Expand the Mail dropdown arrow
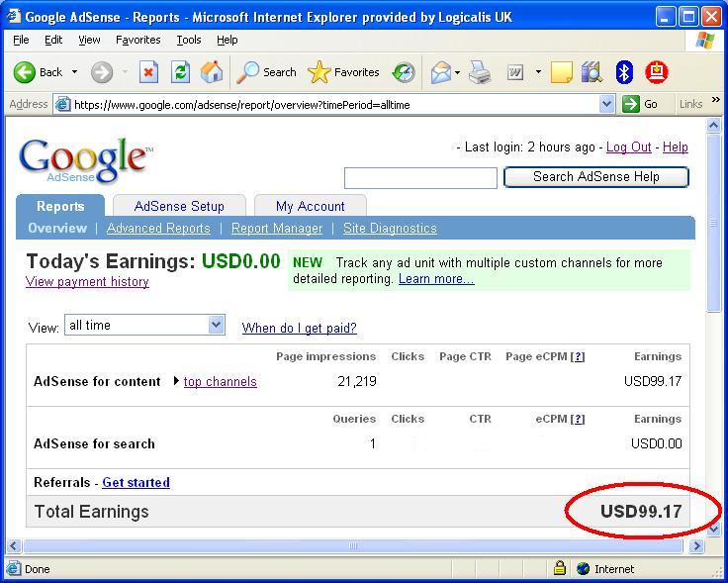Image resolution: width=728 pixels, height=583 pixels. tap(457, 72)
